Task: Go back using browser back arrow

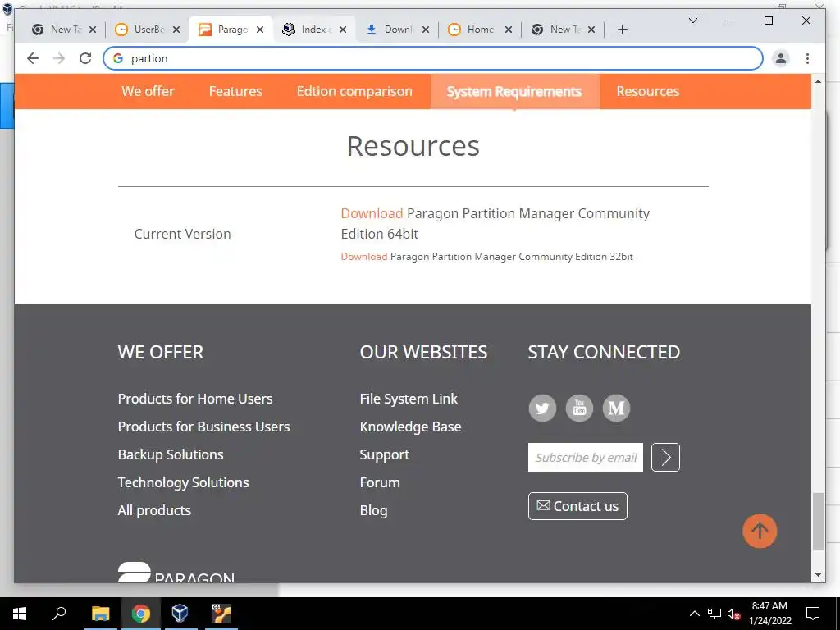Action: [x=33, y=58]
